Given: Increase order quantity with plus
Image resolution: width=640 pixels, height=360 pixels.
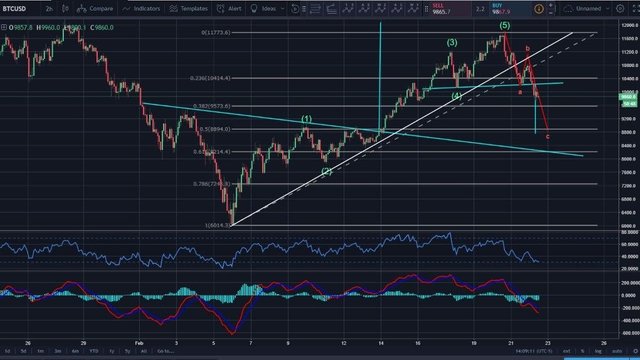Looking at the screenshot, I should pos(551,5).
